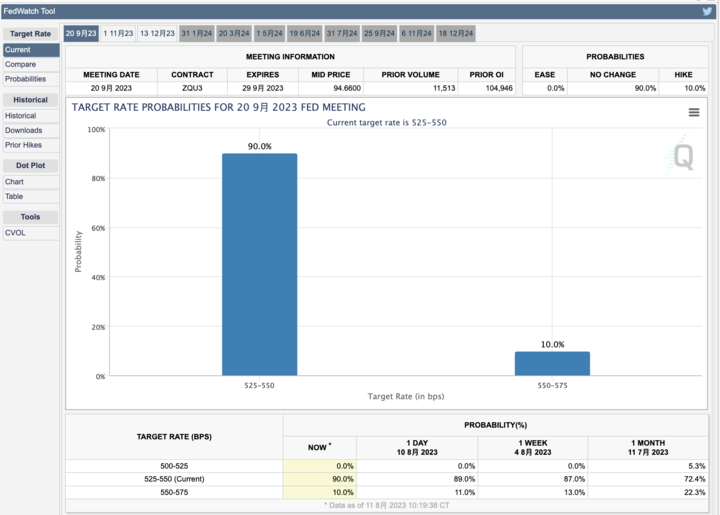
Task: Go to Downloads in sidebar
Action: coord(31,131)
